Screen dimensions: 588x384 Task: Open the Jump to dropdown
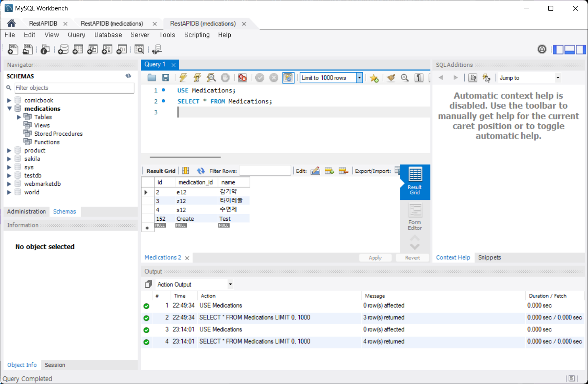557,78
